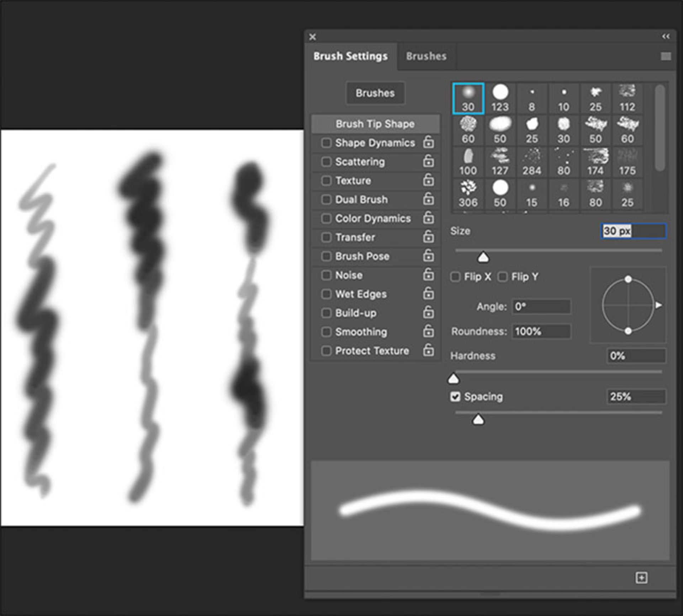The width and height of the screenshot is (683, 616).
Task: Choose the 284 speckle brush tip
Action: coord(531,162)
